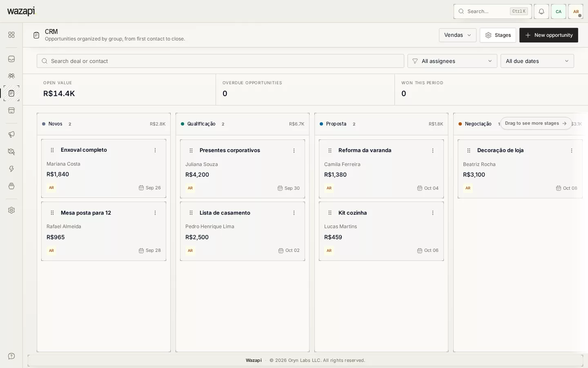Open the contacts people icon in sidebar
The image size is (588, 368).
click(11, 76)
